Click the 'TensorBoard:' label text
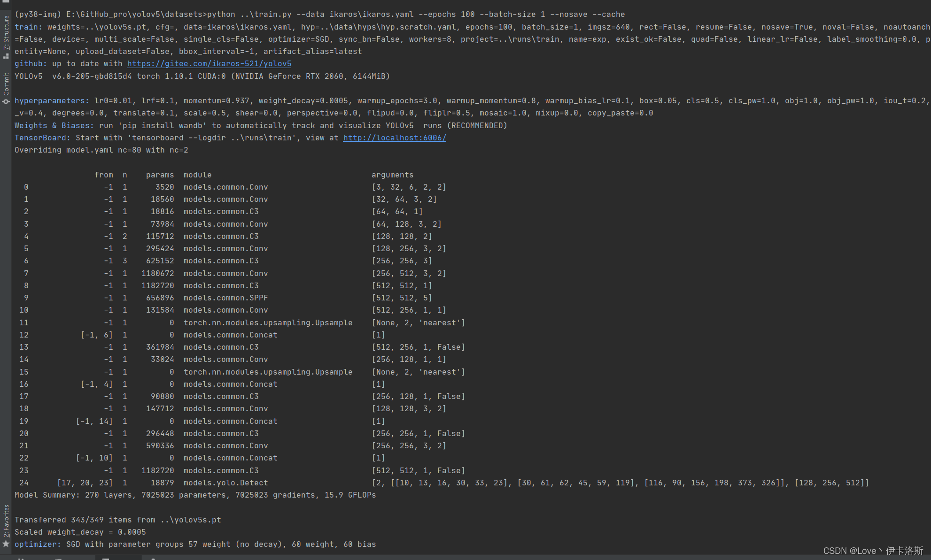Screen dimensions: 931x560 (42, 138)
